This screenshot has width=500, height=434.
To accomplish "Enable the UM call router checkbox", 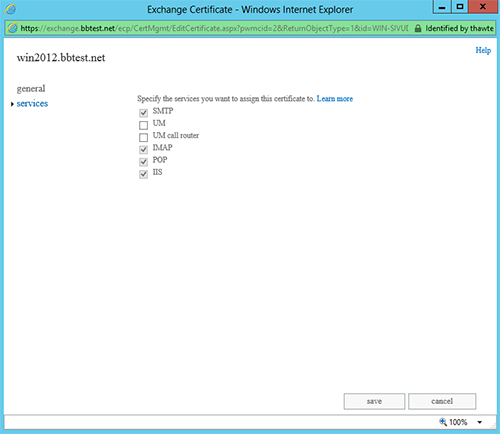I will pos(143,137).
